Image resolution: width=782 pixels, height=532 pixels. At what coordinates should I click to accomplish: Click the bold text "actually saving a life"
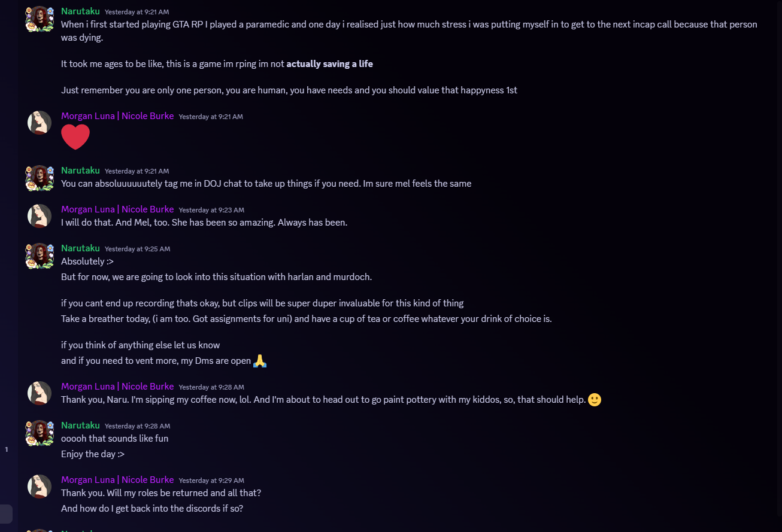tap(329, 64)
